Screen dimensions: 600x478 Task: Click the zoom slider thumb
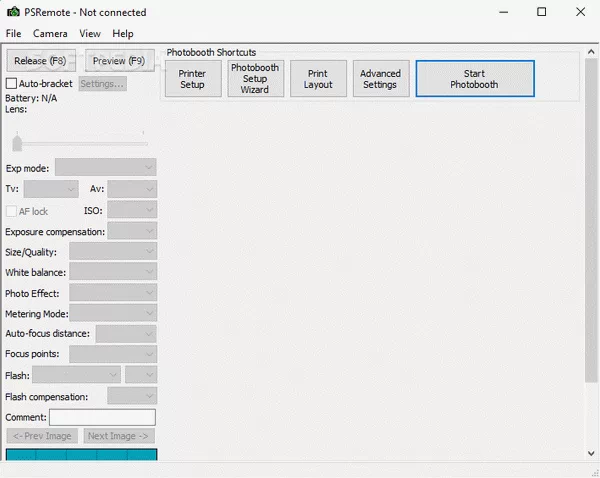coord(17,142)
